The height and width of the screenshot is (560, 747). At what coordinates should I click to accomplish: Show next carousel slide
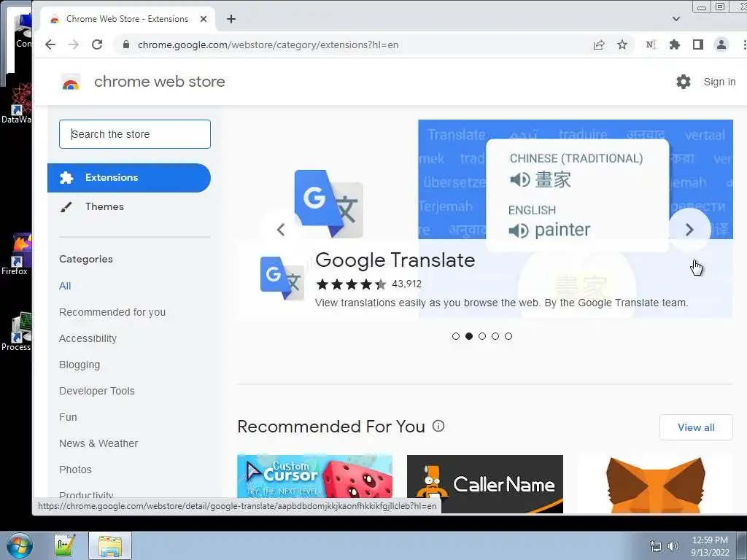(689, 230)
